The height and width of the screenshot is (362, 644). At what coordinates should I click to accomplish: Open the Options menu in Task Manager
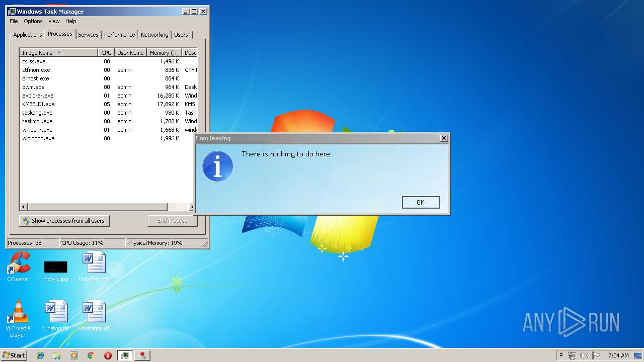pos(33,21)
